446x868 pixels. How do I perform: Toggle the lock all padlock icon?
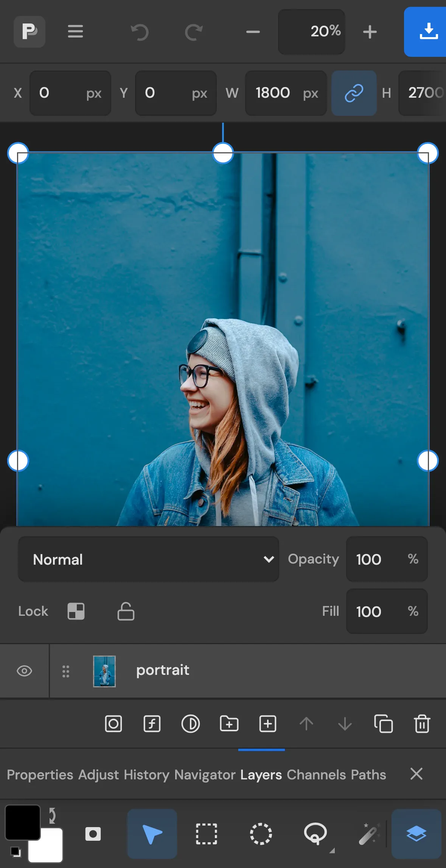point(126,611)
